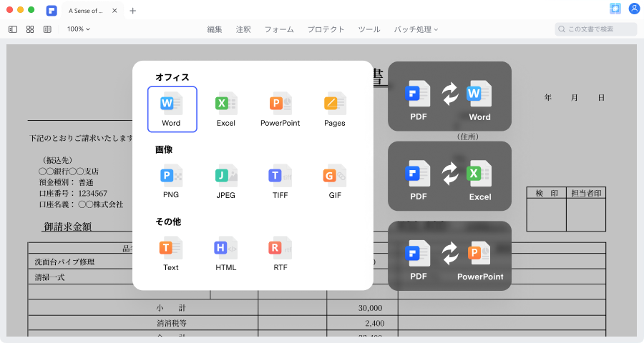644x343 pixels.
Task: Choose Text export format
Action: tap(171, 254)
